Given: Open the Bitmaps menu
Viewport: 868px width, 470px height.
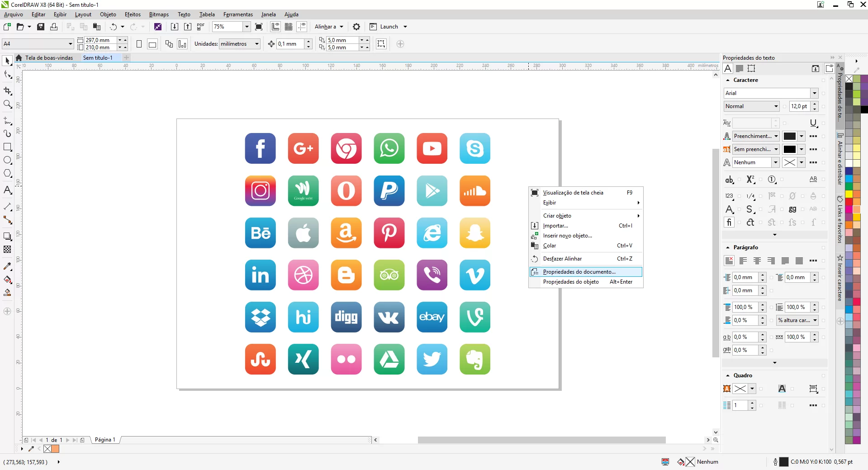Looking at the screenshot, I should 159,14.
